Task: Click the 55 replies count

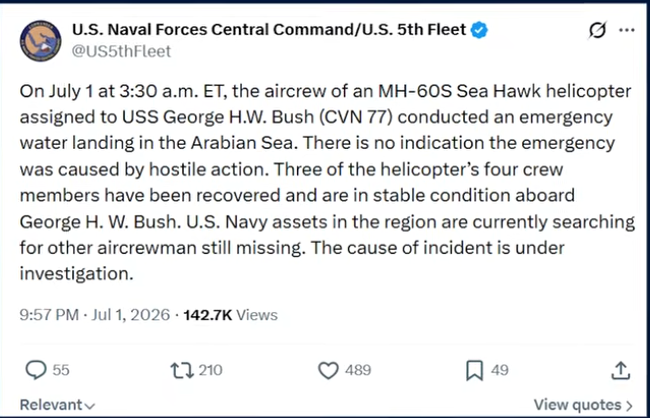Action: click(x=61, y=370)
